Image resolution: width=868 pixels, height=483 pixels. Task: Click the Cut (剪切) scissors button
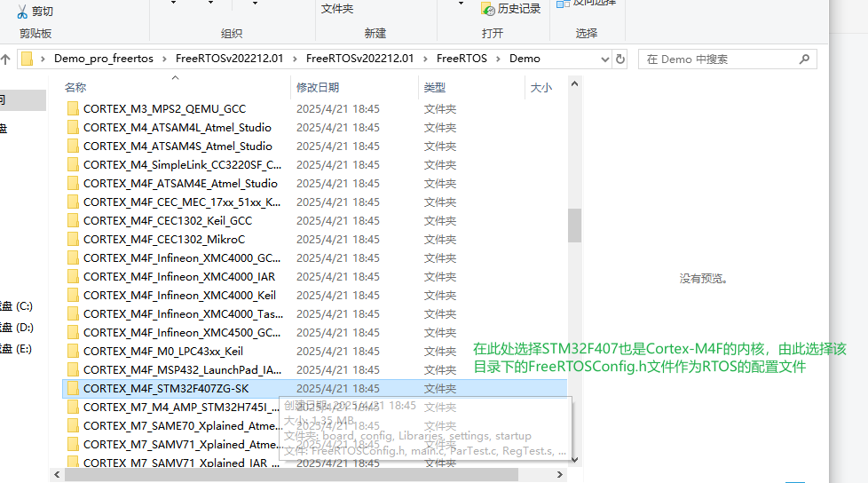[x=35, y=11]
